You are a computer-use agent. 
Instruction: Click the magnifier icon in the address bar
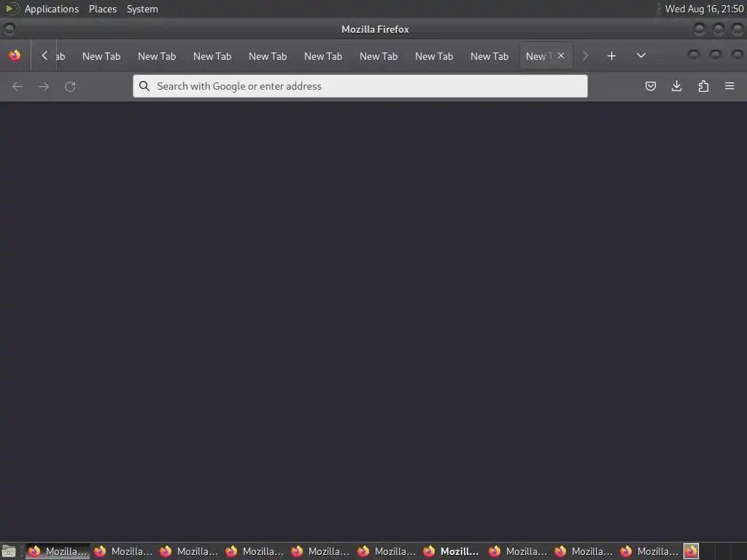click(x=144, y=86)
